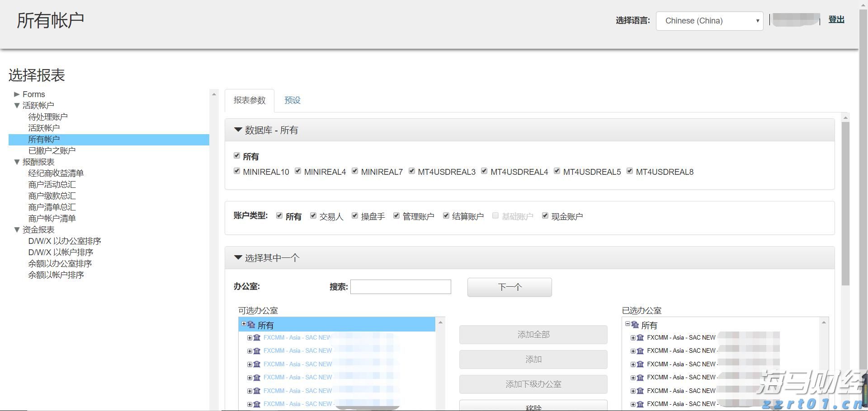The width and height of the screenshot is (868, 411).
Task: Expand the Forms tree node
Action: (16, 94)
